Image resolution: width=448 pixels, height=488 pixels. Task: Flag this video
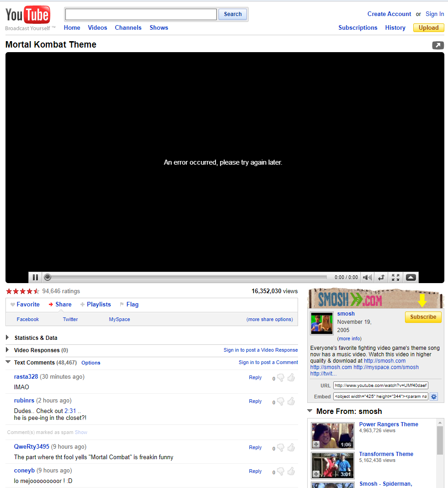point(129,304)
